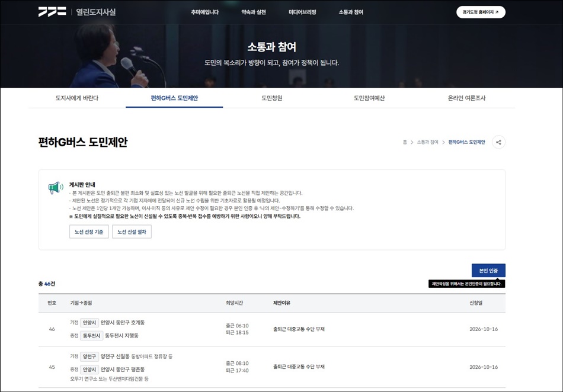
Task: Switch to 도민참여예산 tab
Action: (x=369, y=98)
